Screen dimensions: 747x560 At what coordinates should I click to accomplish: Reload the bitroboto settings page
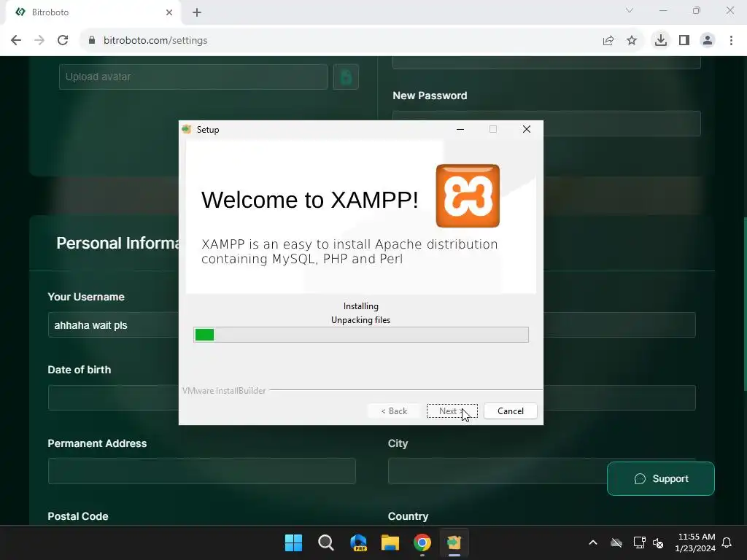coord(63,41)
